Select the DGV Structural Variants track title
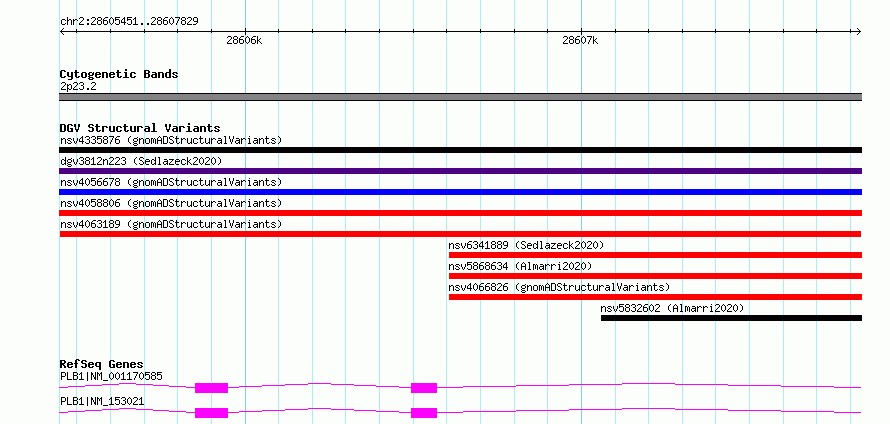 tap(140, 128)
